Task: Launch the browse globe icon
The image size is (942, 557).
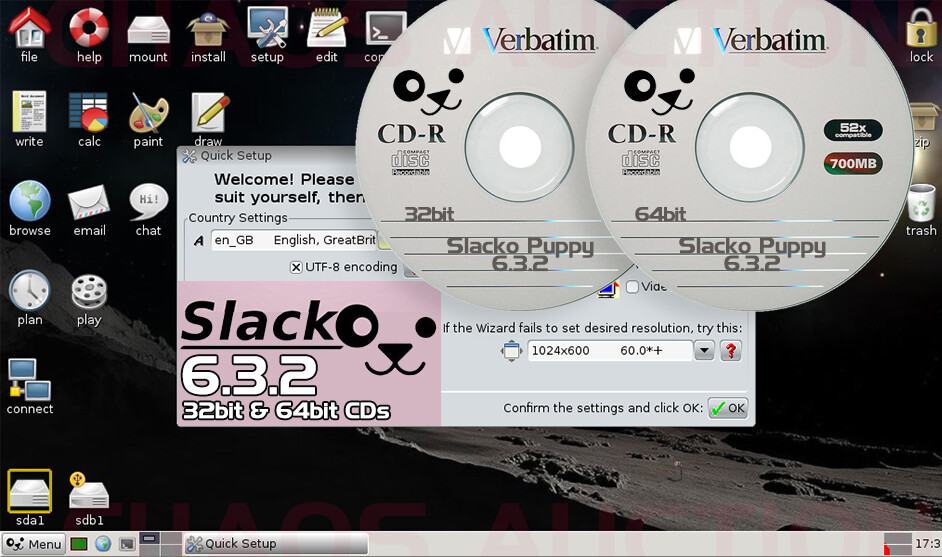Action: point(29,201)
